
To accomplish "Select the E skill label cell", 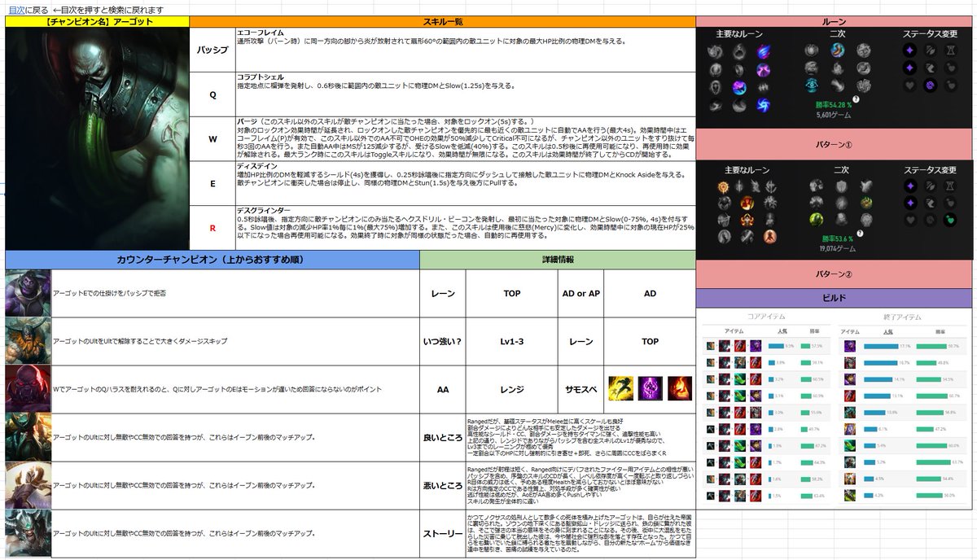I will point(212,183).
